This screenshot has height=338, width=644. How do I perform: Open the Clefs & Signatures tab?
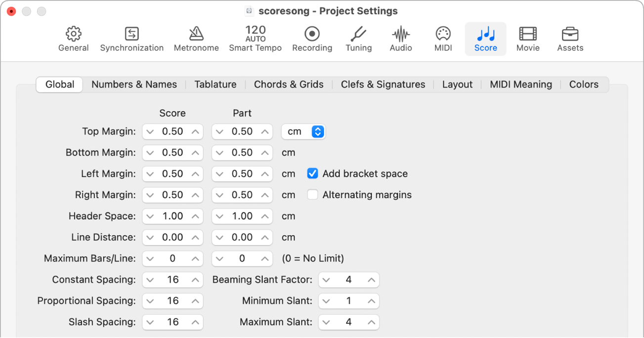pos(383,84)
